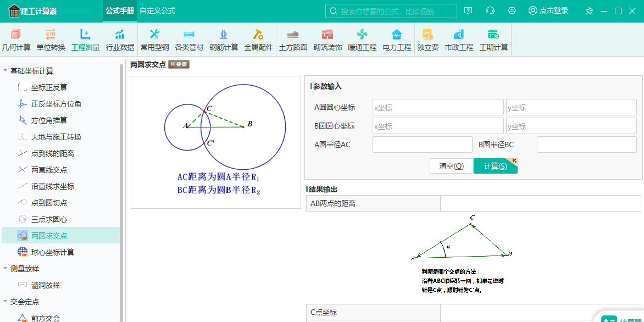Click B圆半径BC input field
The height and width of the screenshot is (322, 644).
click(587, 145)
